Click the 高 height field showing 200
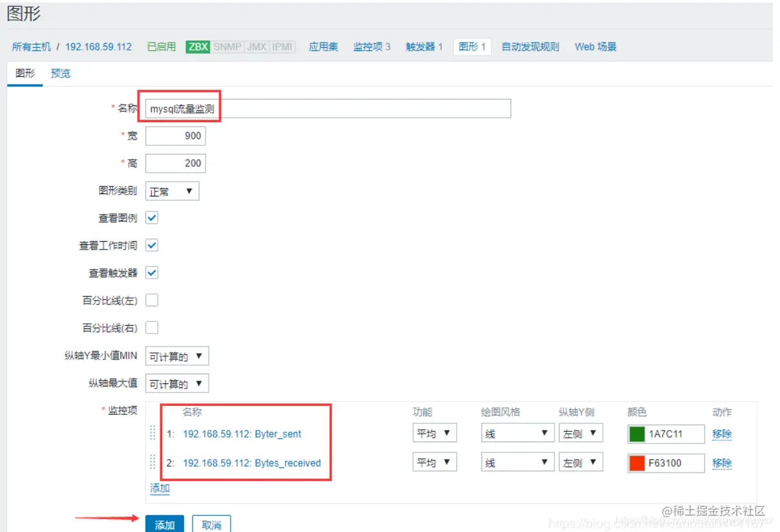Screen dimensions: 780x532 (x=175, y=163)
